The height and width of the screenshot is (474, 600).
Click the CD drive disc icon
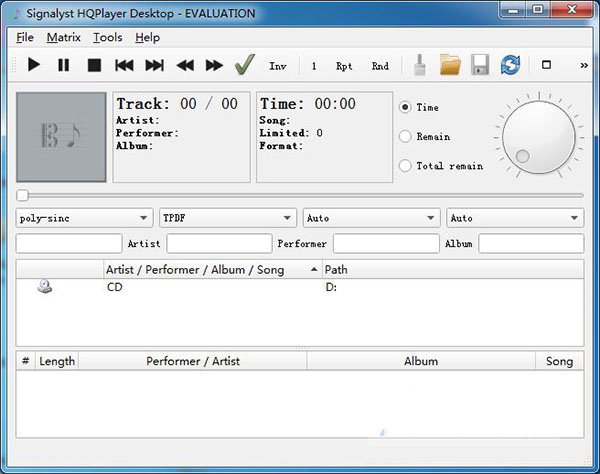[45, 287]
